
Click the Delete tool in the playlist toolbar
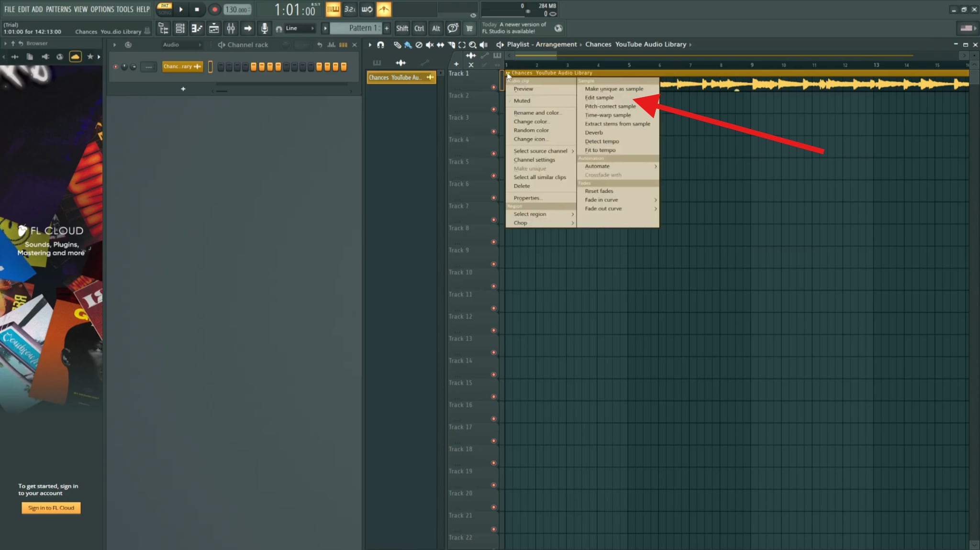(x=419, y=44)
